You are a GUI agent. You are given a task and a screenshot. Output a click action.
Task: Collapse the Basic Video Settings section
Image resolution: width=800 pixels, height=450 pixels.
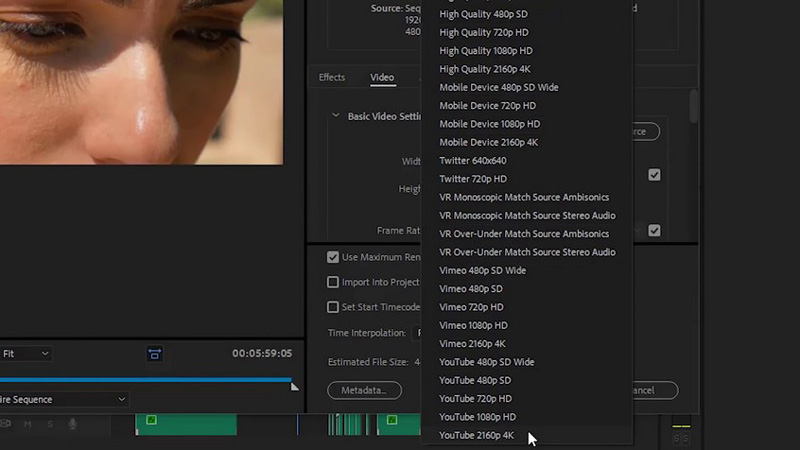pos(335,116)
